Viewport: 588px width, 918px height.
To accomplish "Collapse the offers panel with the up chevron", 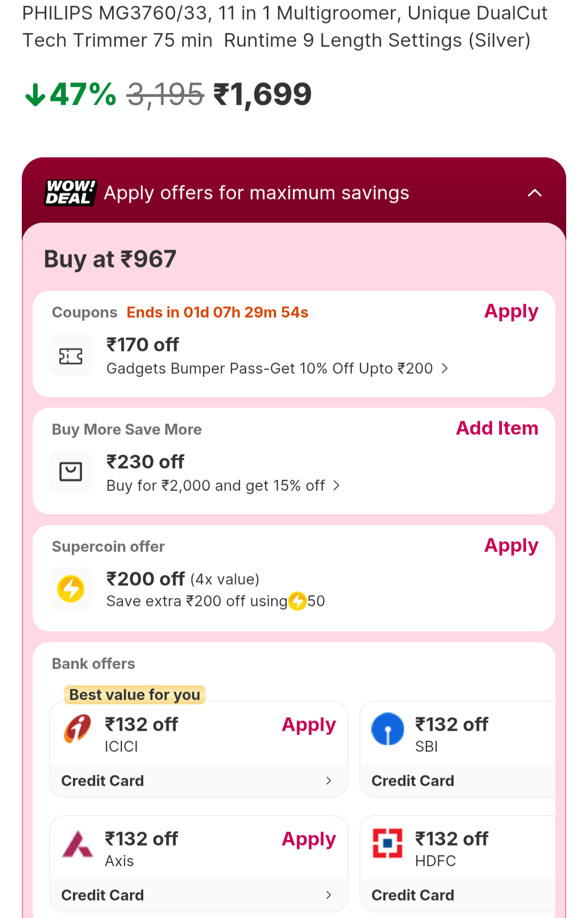I will pos(535,193).
